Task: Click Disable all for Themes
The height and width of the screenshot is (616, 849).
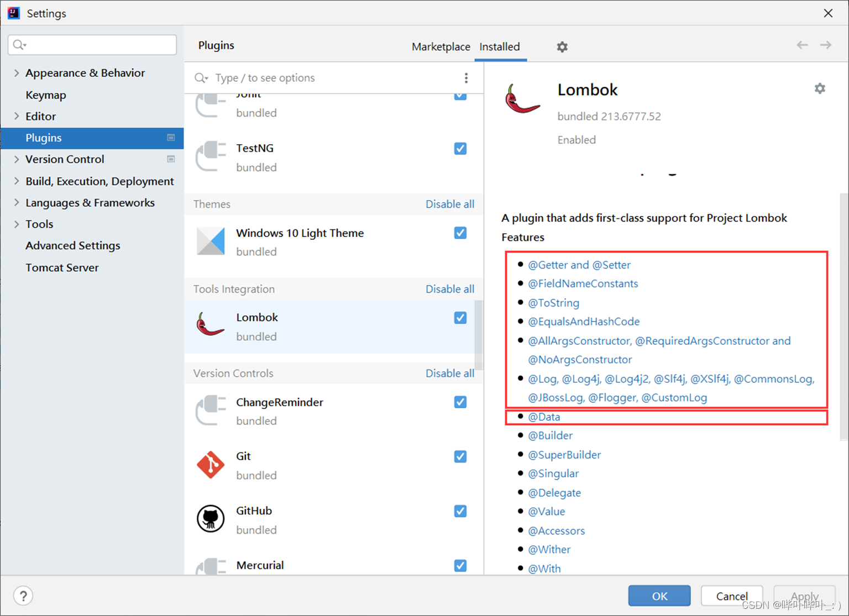Action: pos(450,204)
